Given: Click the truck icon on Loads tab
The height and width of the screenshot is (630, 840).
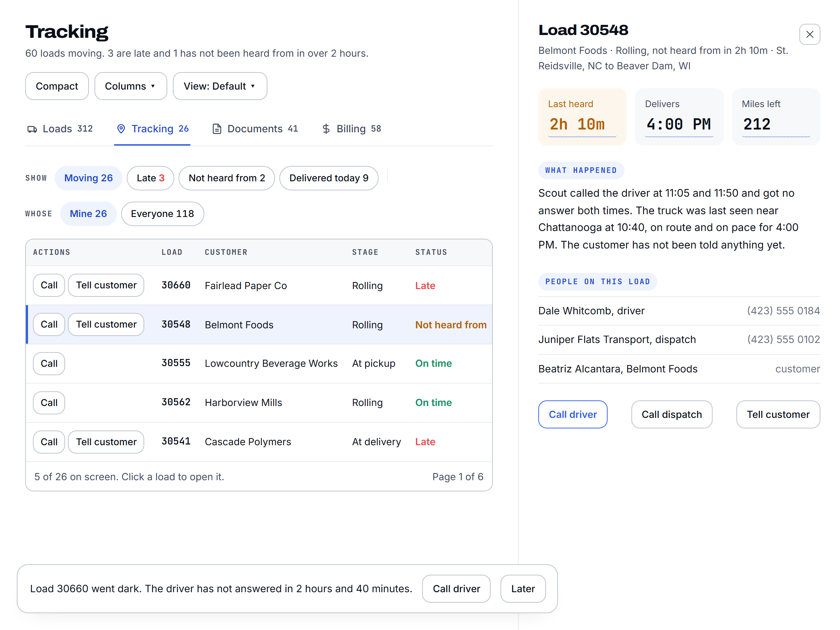Looking at the screenshot, I should pyautogui.click(x=32, y=129).
